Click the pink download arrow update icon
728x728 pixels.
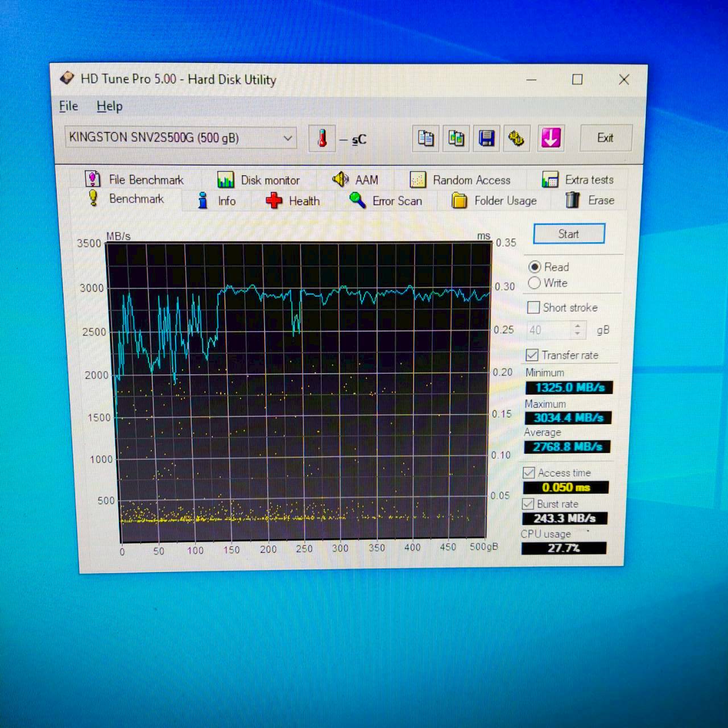point(550,138)
